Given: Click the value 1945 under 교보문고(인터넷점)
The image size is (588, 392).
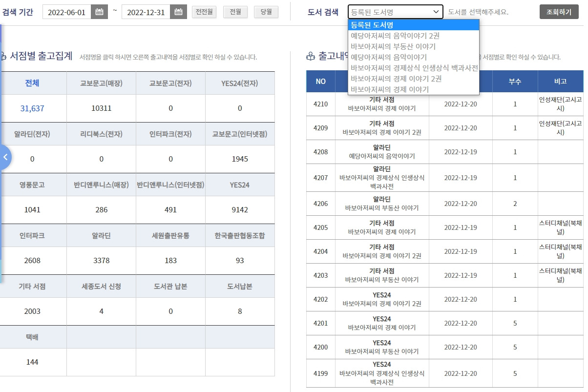Looking at the screenshot, I should [x=240, y=159].
